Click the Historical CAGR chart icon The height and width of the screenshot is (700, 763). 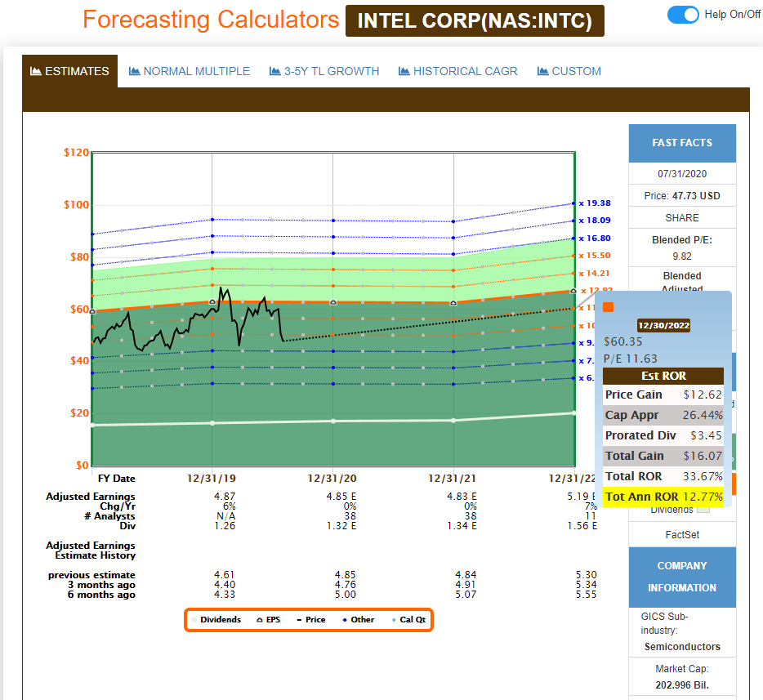[404, 71]
